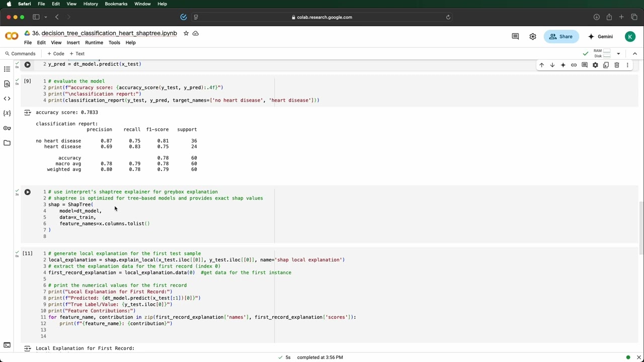Open more cell actions three-dot menu
The image size is (644, 362).
(x=627, y=65)
